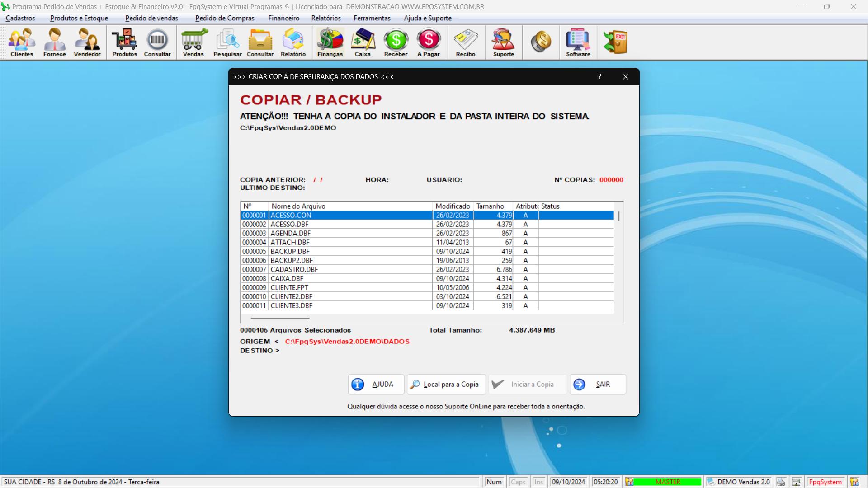Open the Software icon
This screenshot has height=488, width=868.
click(x=578, y=42)
